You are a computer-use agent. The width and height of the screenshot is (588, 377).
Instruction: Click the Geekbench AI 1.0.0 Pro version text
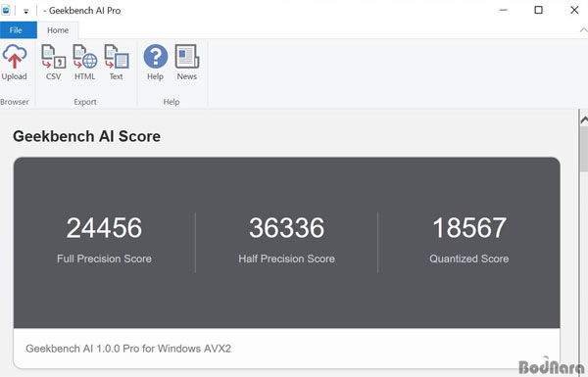(x=128, y=349)
